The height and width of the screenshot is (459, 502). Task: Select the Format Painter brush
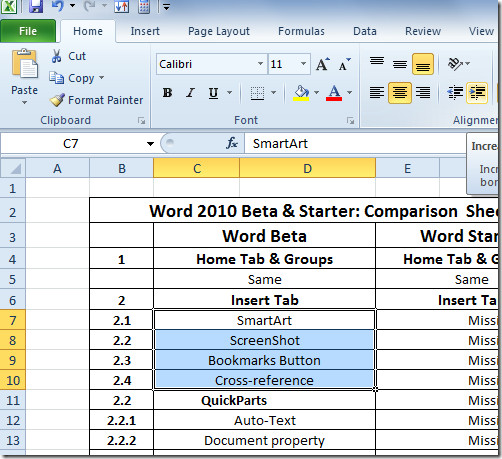pyautogui.click(x=57, y=100)
